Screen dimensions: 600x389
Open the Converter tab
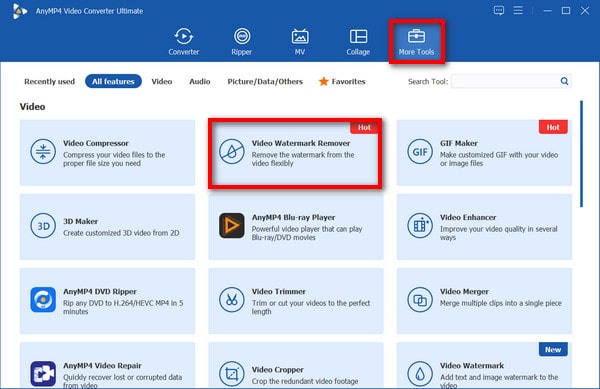pyautogui.click(x=184, y=42)
